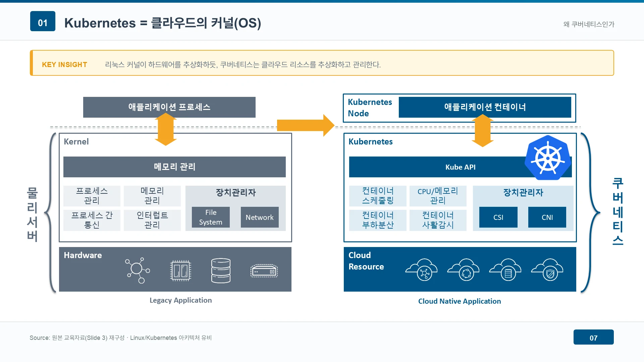
Task: Click the Kubernetes Node label
Action: click(x=370, y=108)
